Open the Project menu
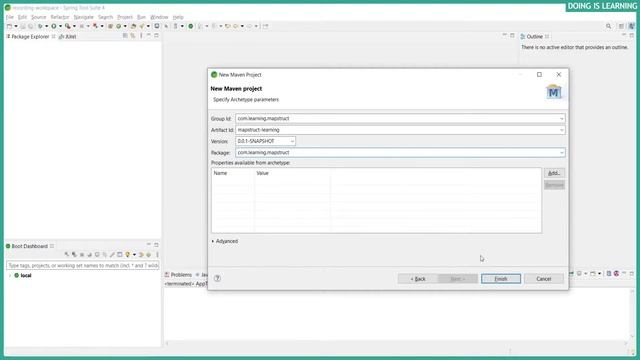 pos(125,17)
